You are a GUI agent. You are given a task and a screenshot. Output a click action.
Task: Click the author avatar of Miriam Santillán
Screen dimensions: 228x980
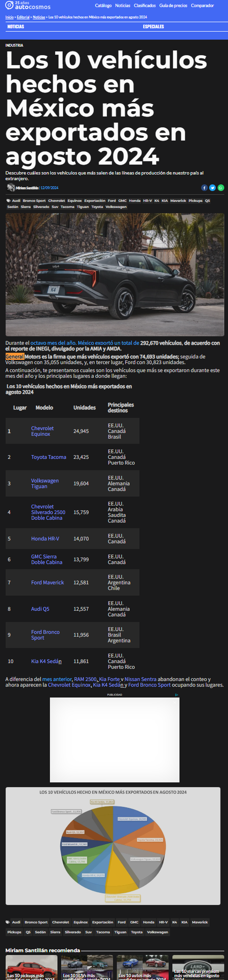(x=11, y=188)
